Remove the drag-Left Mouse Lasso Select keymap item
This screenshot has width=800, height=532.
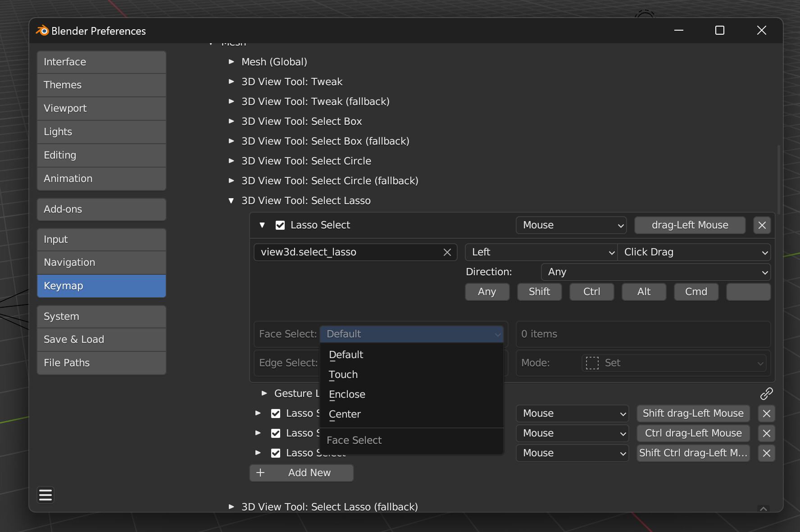click(x=762, y=225)
